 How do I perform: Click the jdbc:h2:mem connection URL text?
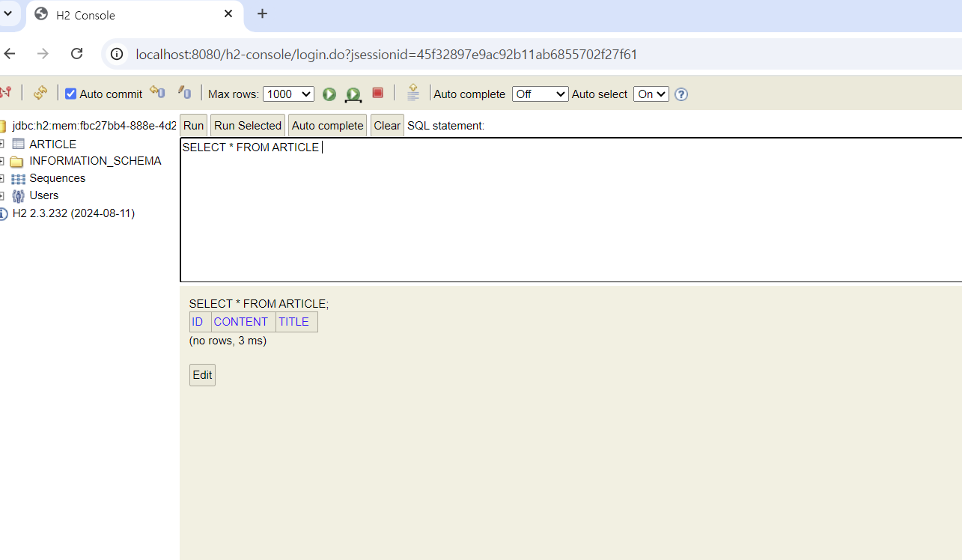coord(94,126)
